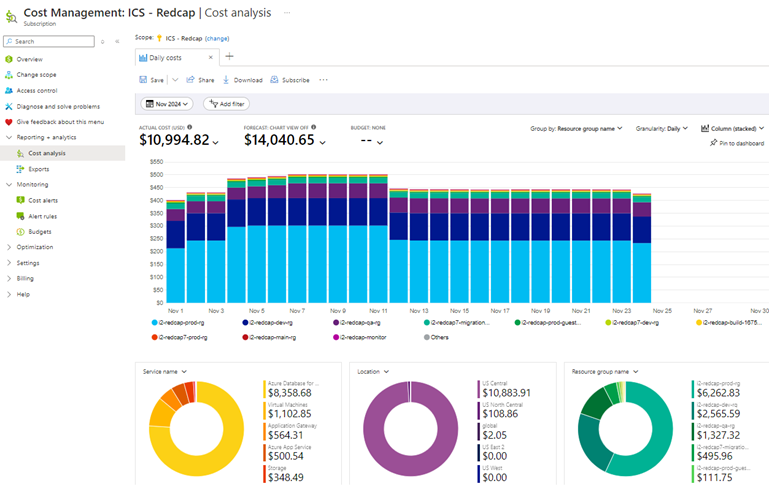Open Group by Resource group name dropdown
769x489 pixels.
point(576,129)
